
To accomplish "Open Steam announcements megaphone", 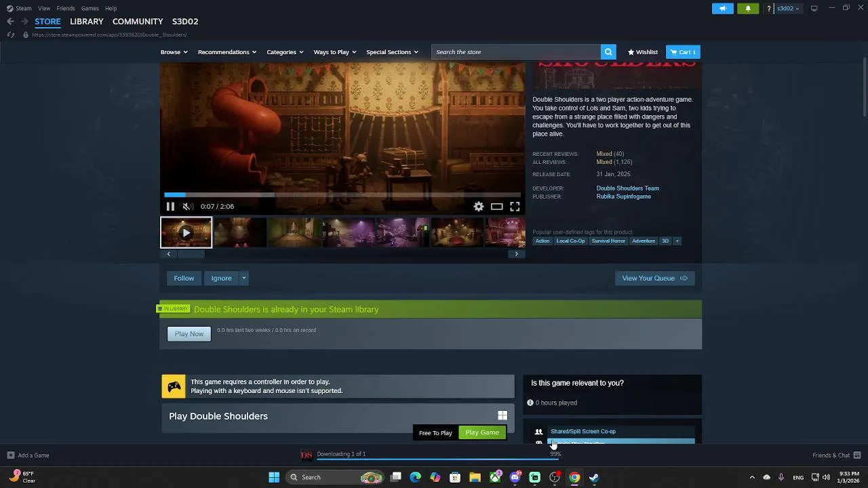I will point(723,8).
